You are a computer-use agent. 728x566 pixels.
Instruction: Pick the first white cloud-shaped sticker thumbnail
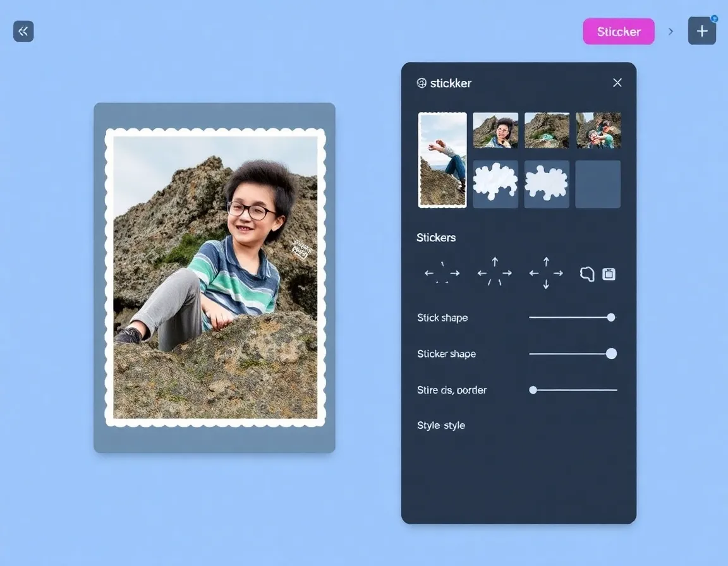pos(495,184)
